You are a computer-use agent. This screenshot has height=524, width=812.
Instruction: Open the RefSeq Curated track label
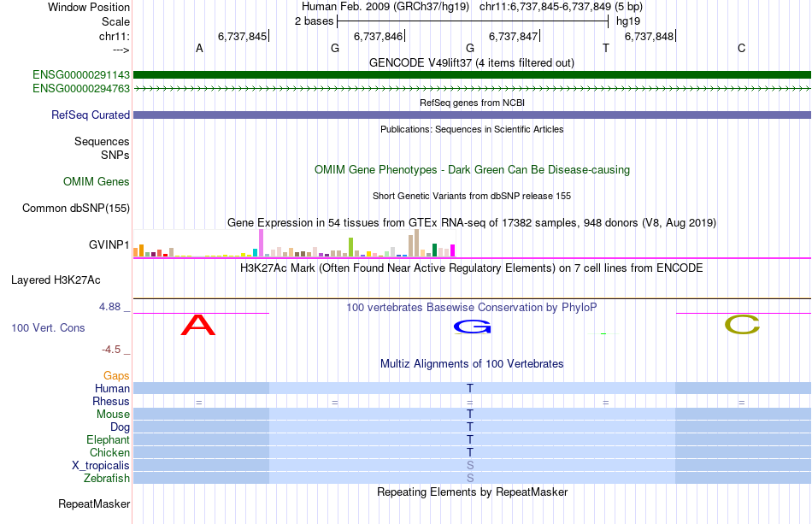click(x=90, y=115)
